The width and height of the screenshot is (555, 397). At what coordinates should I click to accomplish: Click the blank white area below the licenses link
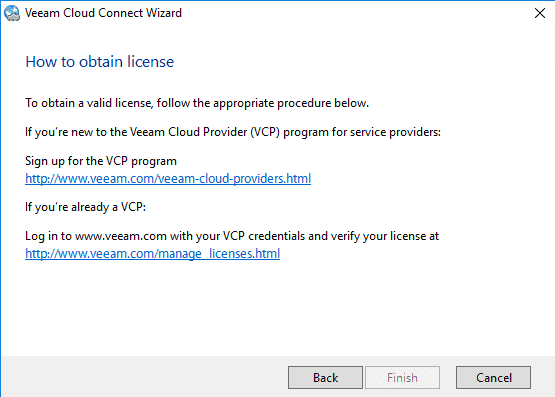276,308
